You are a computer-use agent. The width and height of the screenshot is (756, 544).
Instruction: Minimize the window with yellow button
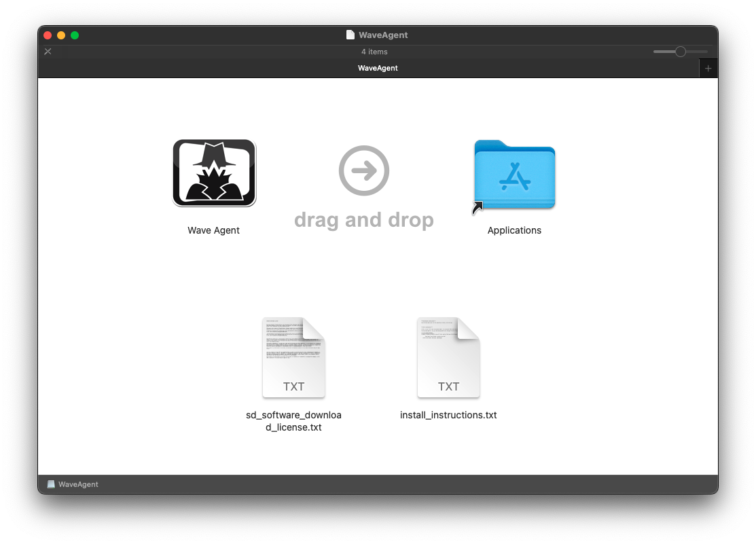pyautogui.click(x=61, y=35)
